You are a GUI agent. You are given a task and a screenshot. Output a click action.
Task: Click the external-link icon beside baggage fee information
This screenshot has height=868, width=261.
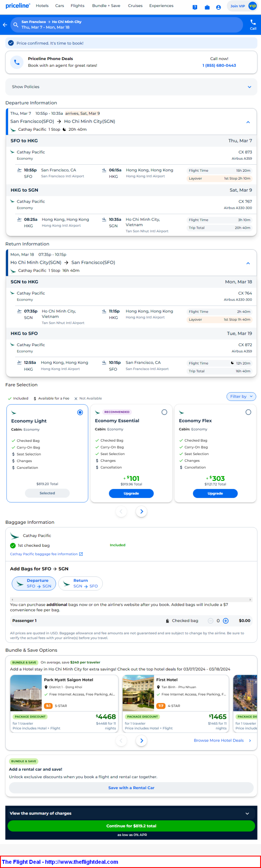pyautogui.click(x=81, y=554)
